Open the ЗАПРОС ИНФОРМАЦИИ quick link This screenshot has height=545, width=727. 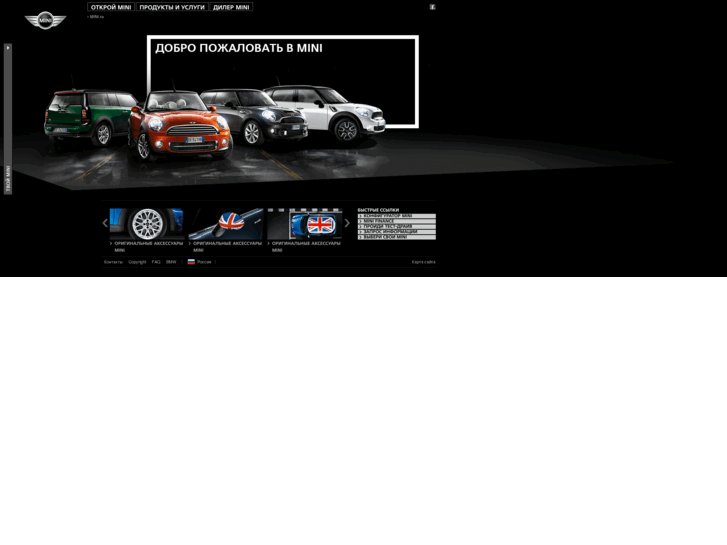396,232
